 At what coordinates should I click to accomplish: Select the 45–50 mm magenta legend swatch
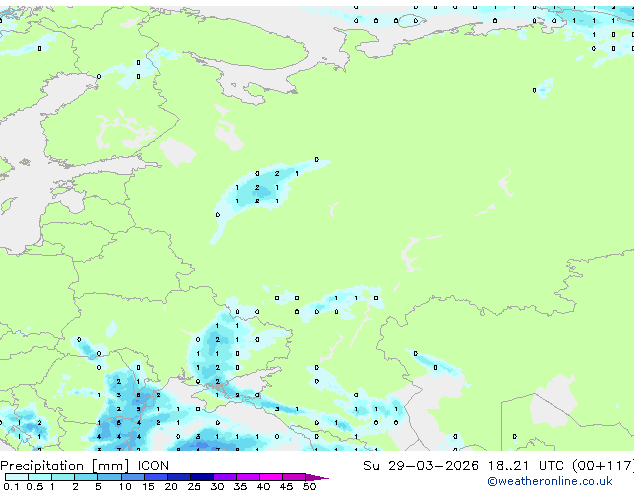(x=294, y=477)
